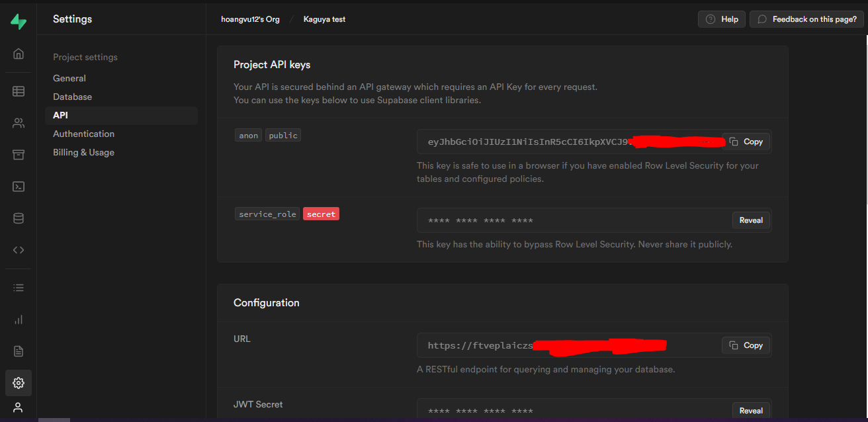Screen dimensions: 868x422
Task: Click the Supabase logo icon
Action: 18,21
